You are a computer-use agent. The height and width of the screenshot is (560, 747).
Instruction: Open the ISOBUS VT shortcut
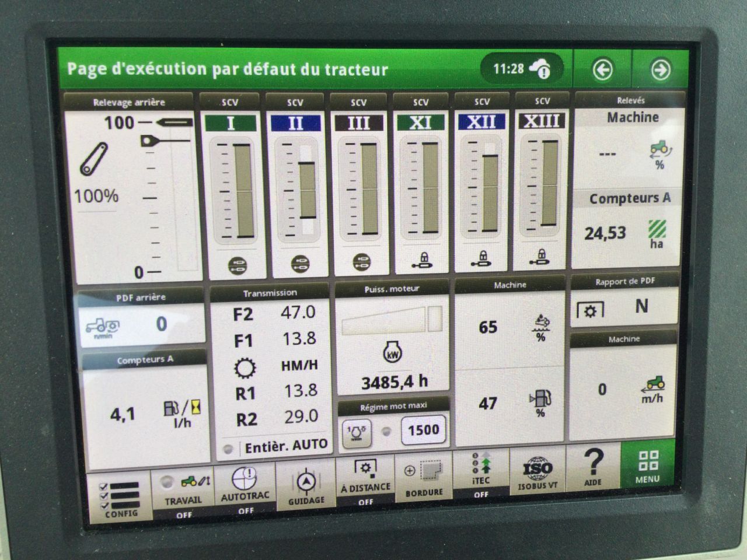pyautogui.click(x=537, y=473)
